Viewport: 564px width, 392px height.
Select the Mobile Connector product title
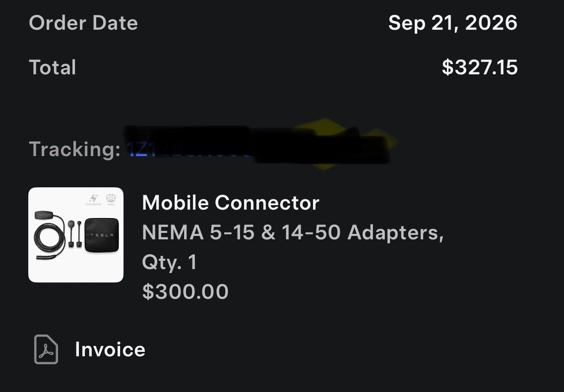coord(231,203)
